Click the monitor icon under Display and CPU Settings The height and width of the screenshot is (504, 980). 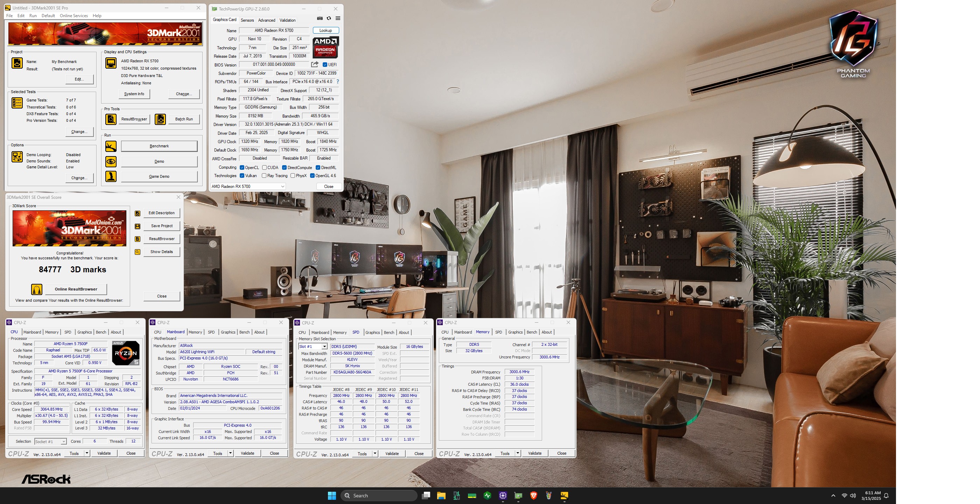[111, 63]
